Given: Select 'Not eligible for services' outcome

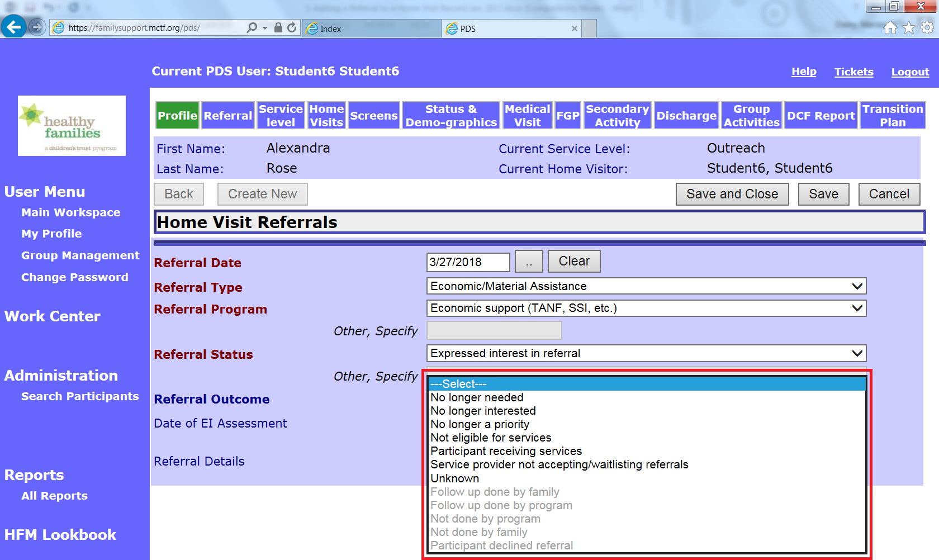Looking at the screenshot, I should (x=647, y=438).
